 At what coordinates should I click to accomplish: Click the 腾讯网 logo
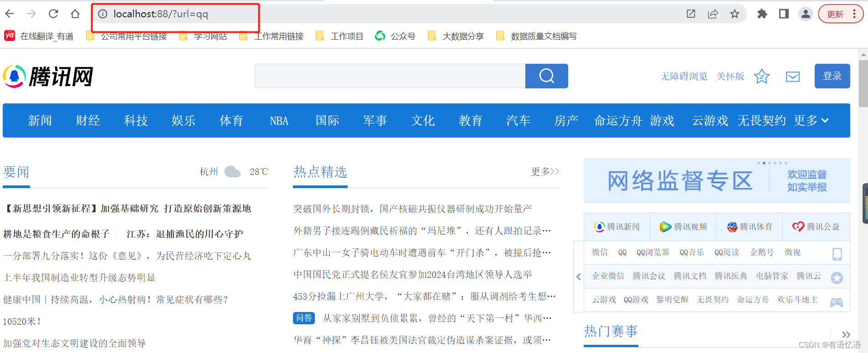48,76
